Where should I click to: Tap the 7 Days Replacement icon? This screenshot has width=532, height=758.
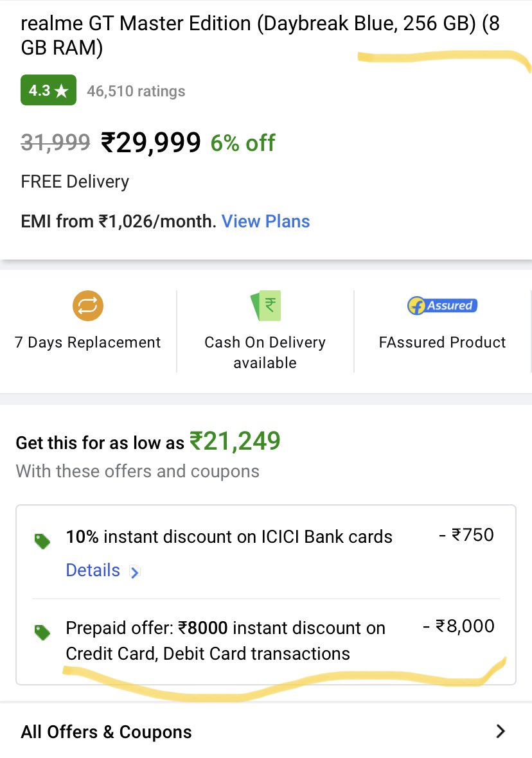87,306
